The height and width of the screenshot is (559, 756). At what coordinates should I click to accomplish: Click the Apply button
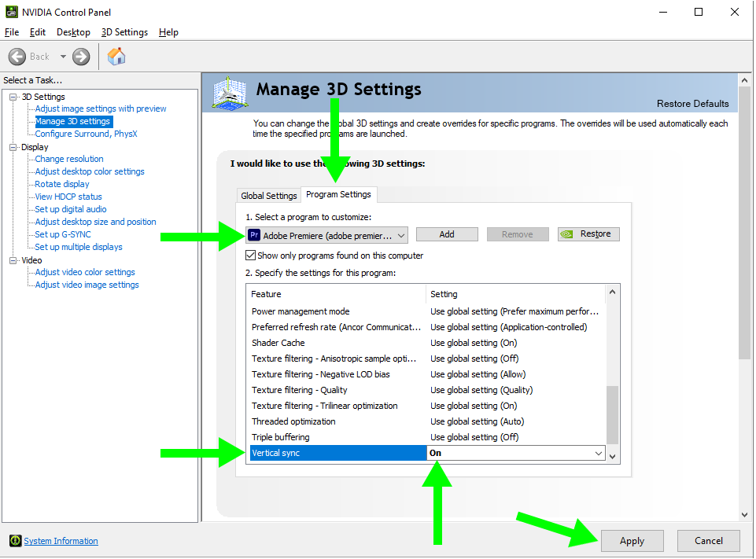632,541
